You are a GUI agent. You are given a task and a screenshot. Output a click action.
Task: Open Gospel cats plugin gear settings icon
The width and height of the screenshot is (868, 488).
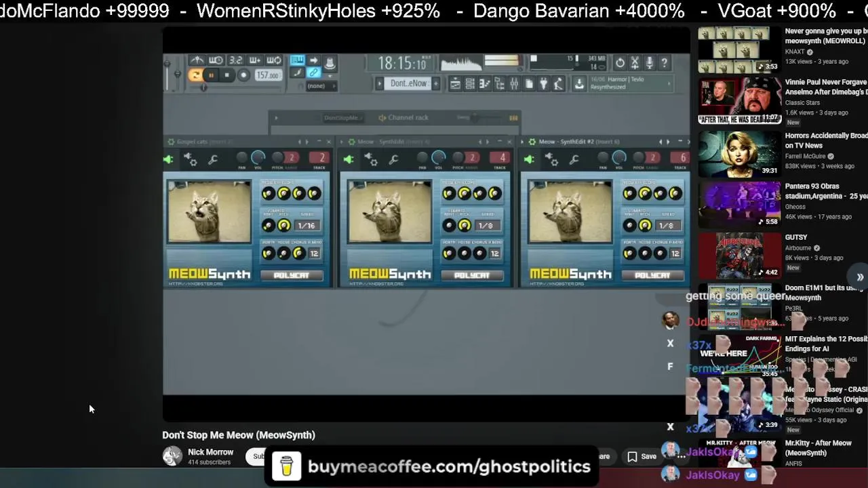point(191,159)
